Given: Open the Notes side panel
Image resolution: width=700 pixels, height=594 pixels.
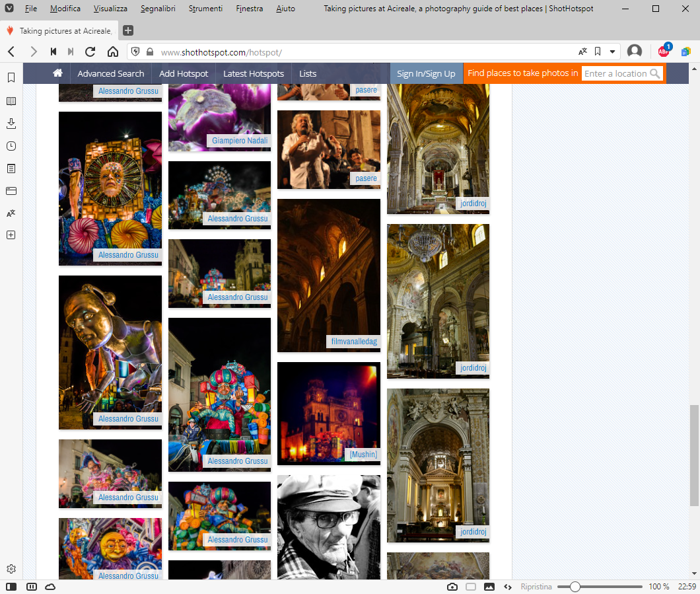Looking at the screenshot, I should pos(11,168).
